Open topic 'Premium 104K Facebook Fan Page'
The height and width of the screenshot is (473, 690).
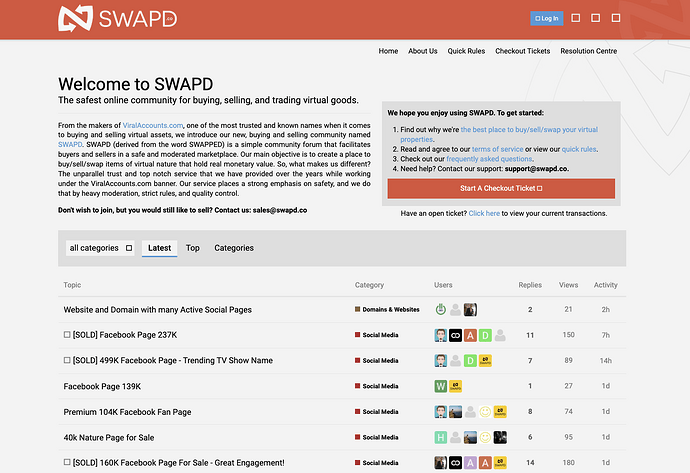click(127, 412)
